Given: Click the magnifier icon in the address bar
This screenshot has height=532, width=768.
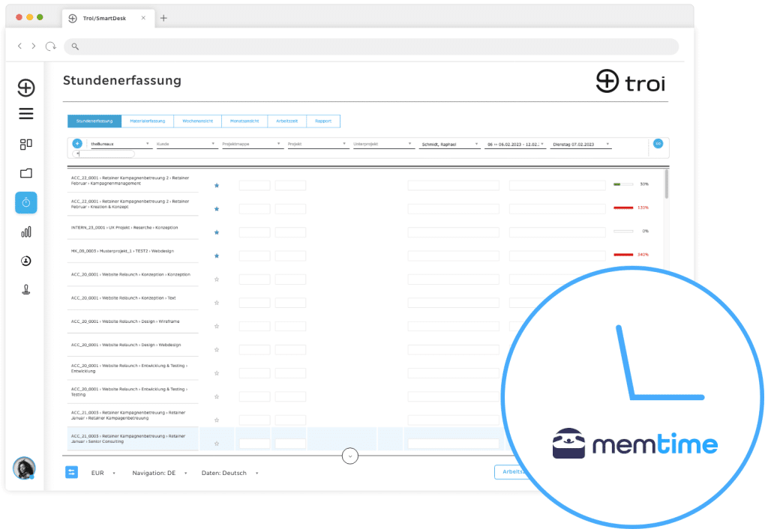Looking at the screenshot, I should click(x=75, y=46).
